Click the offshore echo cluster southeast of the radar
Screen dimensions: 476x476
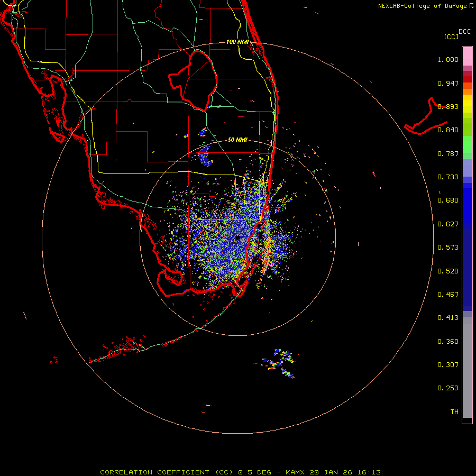click(278, 363)
